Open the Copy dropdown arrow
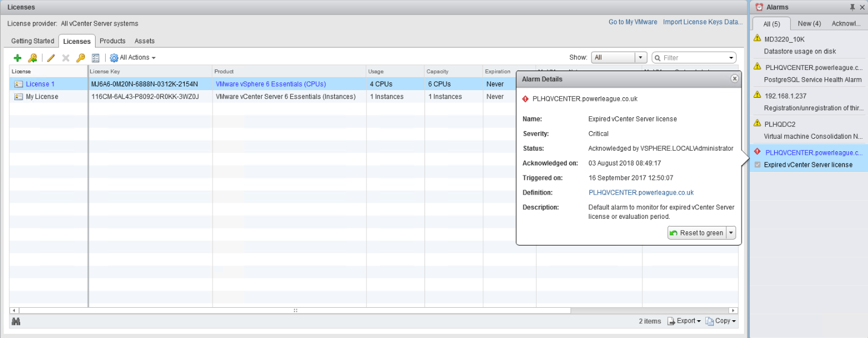 (x=734, y=321)
